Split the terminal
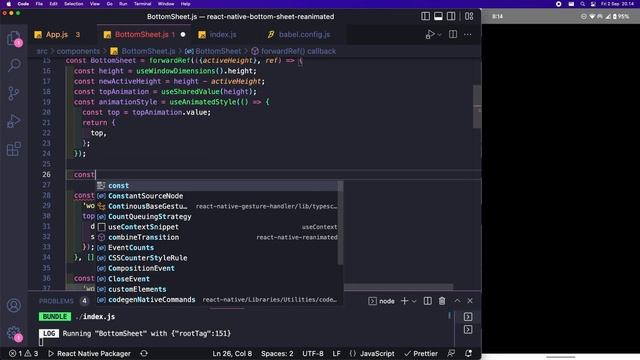640x360 pixels. pos(427,301)
